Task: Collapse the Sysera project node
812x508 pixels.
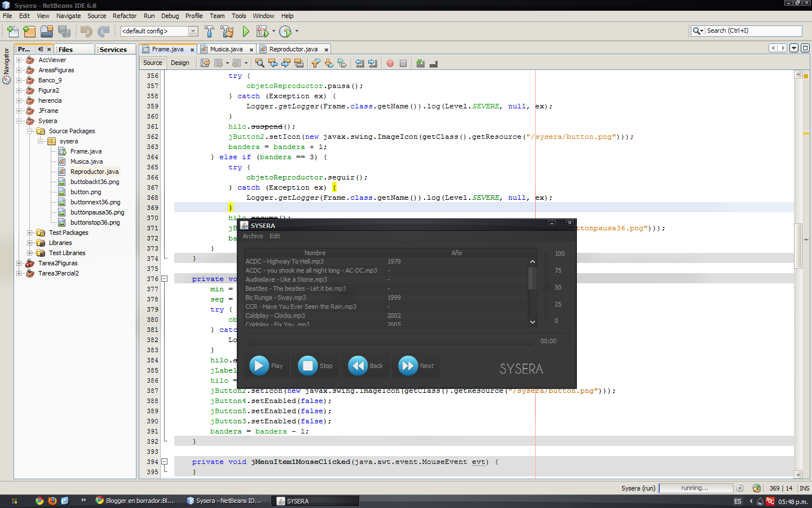Action: pos(19,121)
